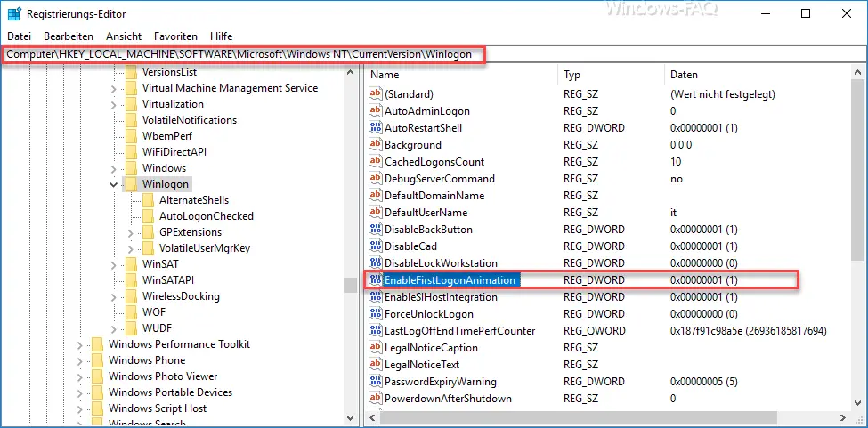Viewport: 868px width, 428px height.
Task: Click the data value '0 0 0'
Action: point(680,145)
